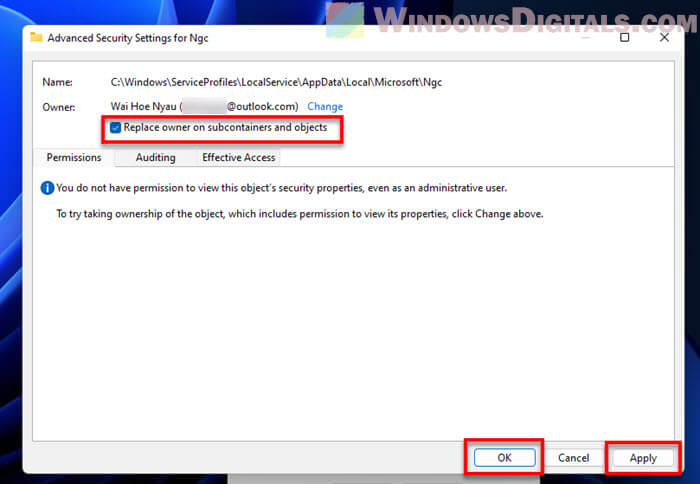Click the Cancel button
The width and height of the screenshot is (700, 484).
574,458
